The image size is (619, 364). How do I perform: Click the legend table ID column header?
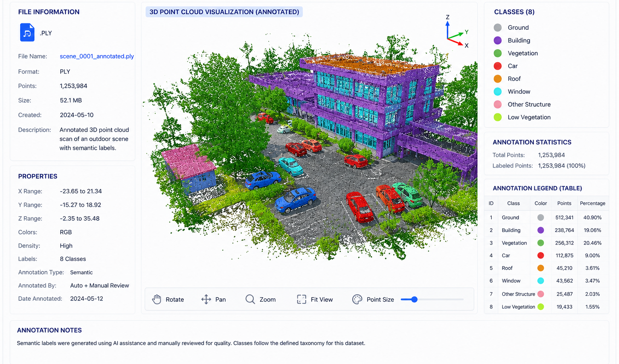[x=491, y=203]
